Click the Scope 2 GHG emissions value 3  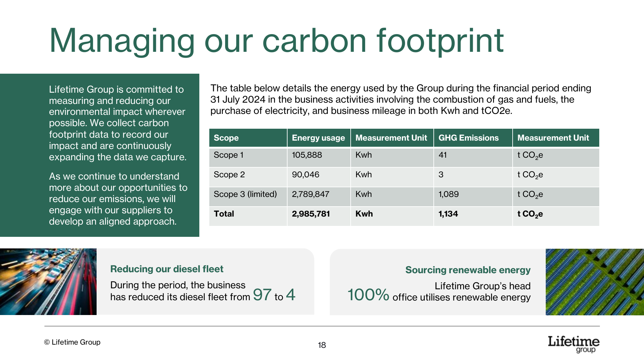click(x=441, y=174)
